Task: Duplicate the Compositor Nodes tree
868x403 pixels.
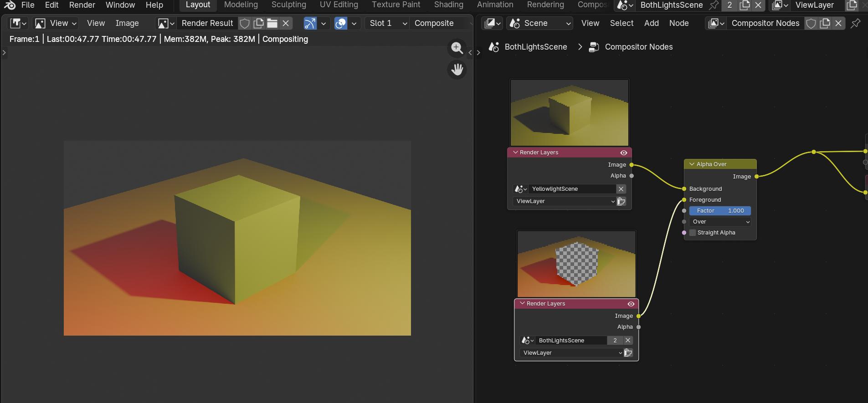Action: click(x=825, y=23)
